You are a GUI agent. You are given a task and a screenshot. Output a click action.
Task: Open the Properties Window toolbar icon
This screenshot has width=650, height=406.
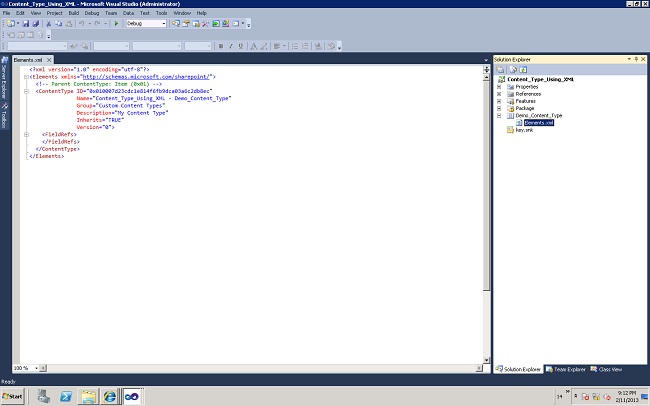pyautogui.click(x=186, y=24)
